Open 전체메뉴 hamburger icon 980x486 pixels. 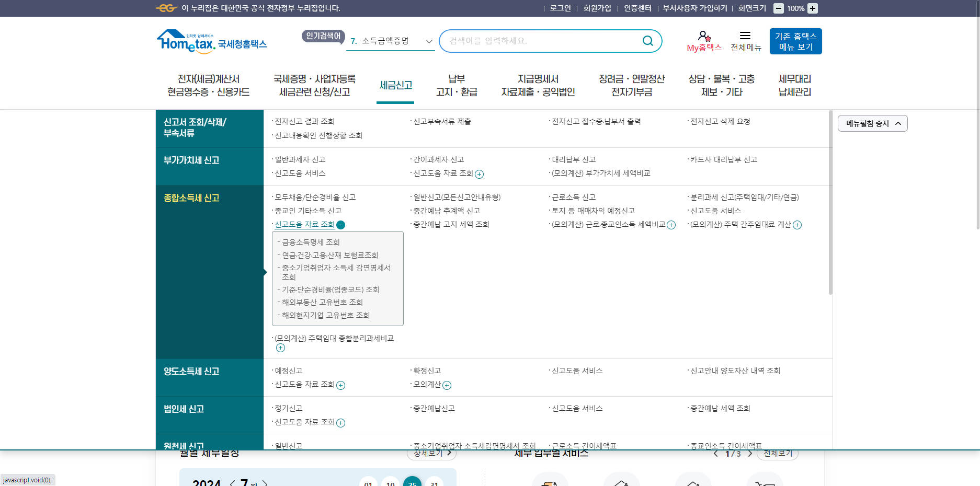tap(746, 36)
